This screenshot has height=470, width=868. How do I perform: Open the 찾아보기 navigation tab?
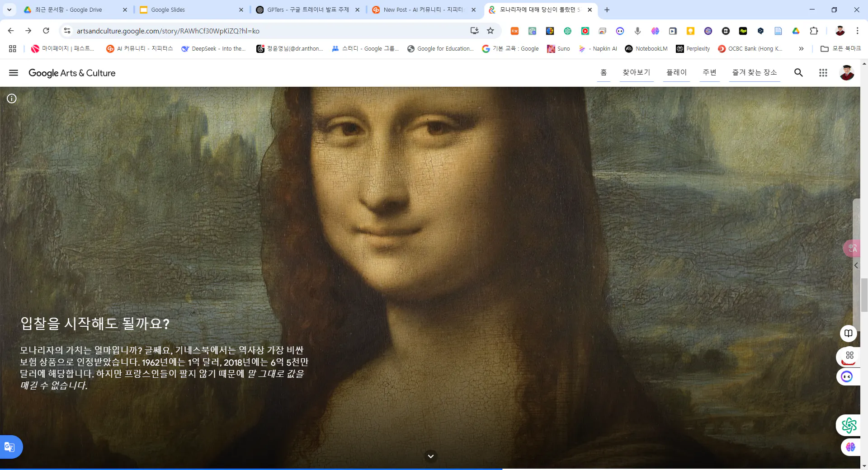tap(637, 73)
